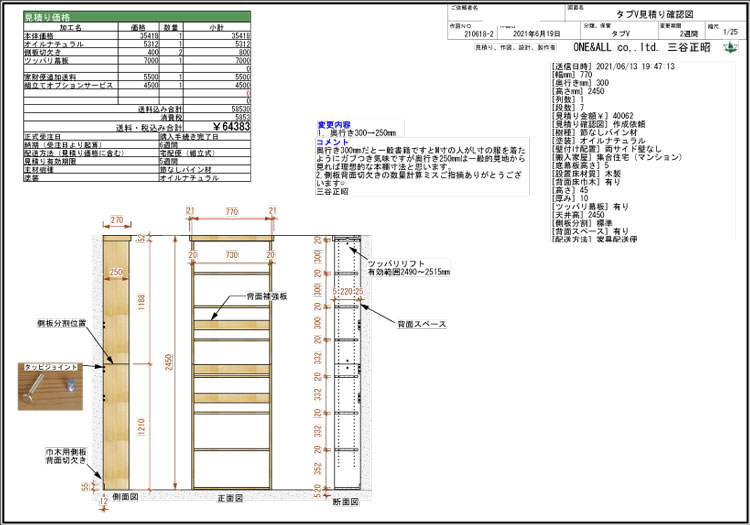The image size is (750, 525).
Task: Select the 正面図 view caption
Action: 230,498
